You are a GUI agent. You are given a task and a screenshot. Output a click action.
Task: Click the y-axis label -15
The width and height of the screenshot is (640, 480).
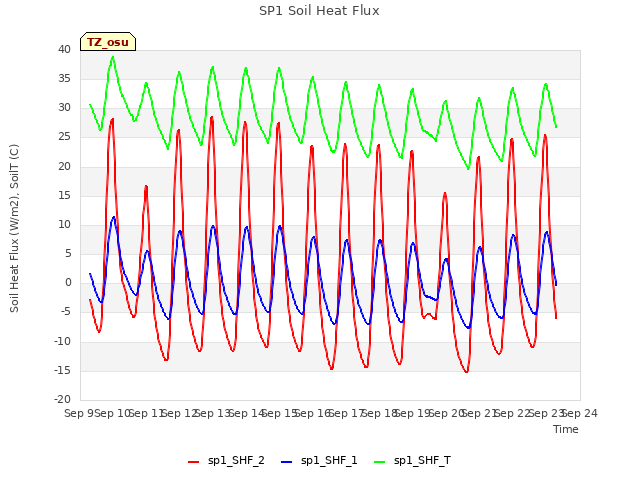coord(62,371)
